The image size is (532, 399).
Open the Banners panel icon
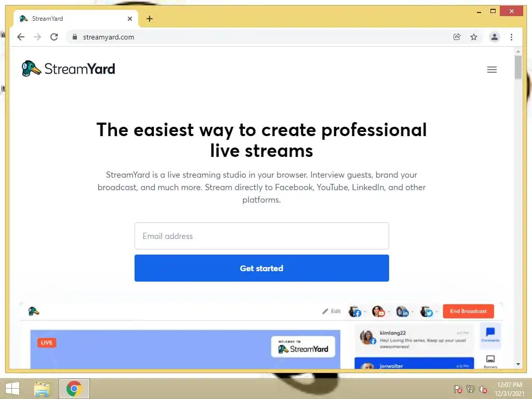pyautogui.click(x=490, y=362)
